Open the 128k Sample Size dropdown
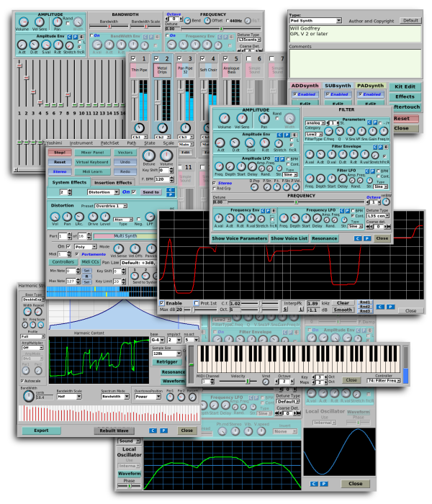Viewport: 432px width, 504px height. pos(166,354)
